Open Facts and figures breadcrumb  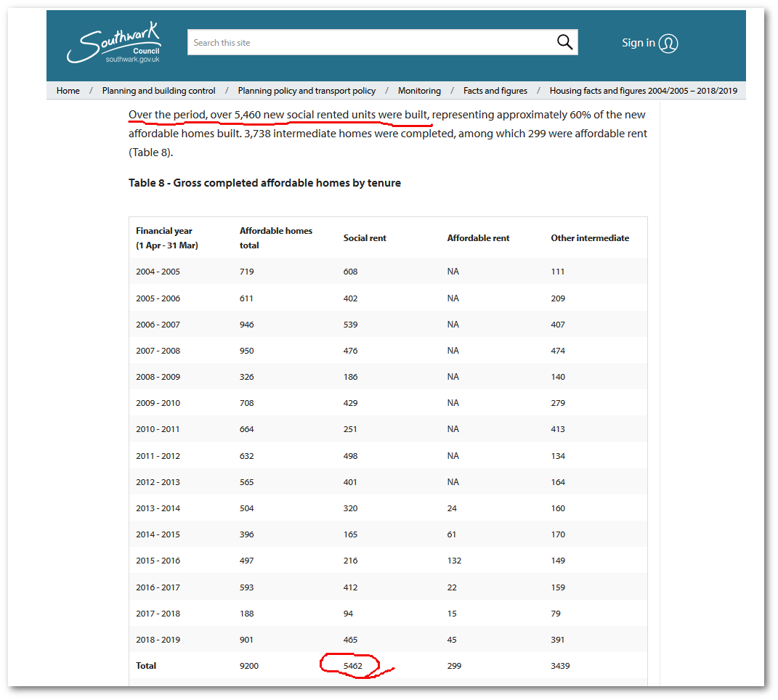click(x=495, y=91)
